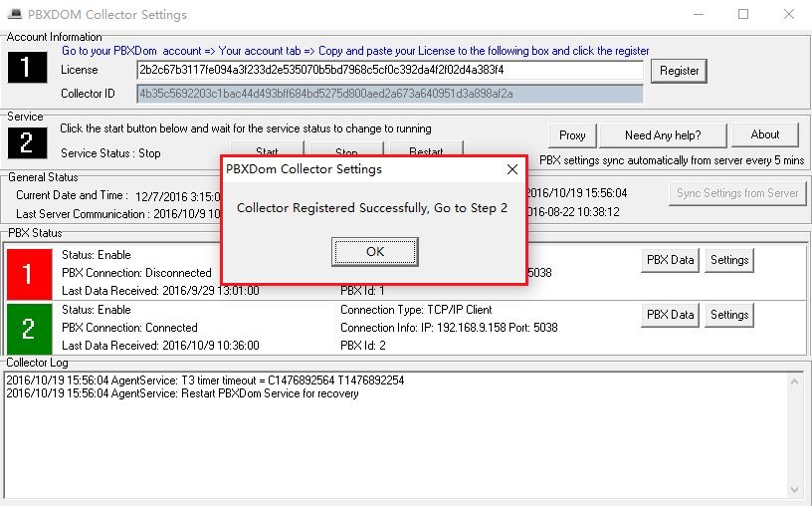The height and width of the screenshot is (506, 812).
Task: Click the Register button
Action: click(x=679, y=71)
